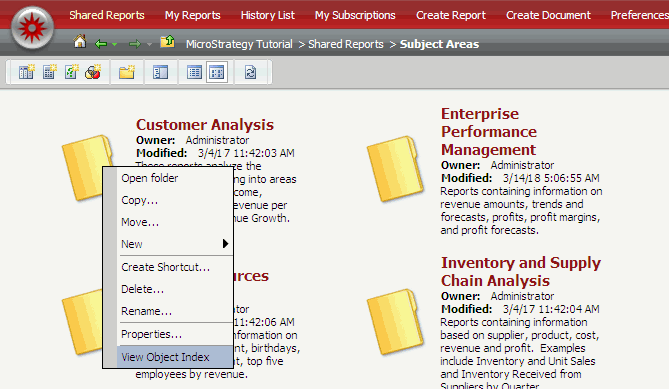
Task: Click the green Back arrow
Action: (x=101, y=44)
